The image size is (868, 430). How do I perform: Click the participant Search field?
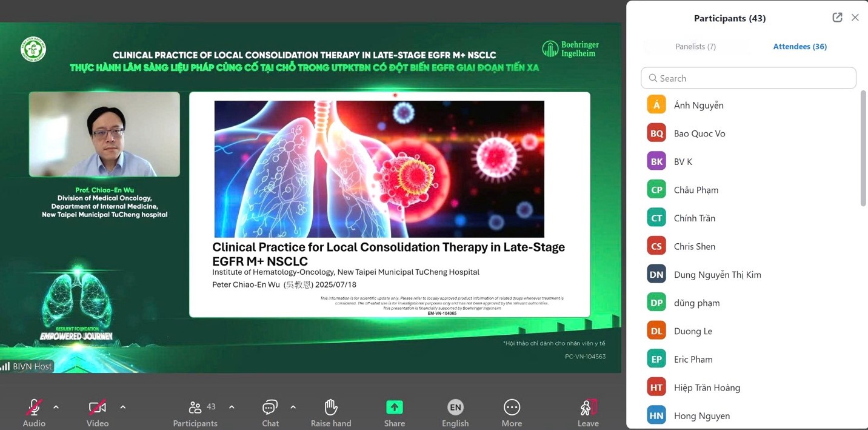[x=748, y=78]
